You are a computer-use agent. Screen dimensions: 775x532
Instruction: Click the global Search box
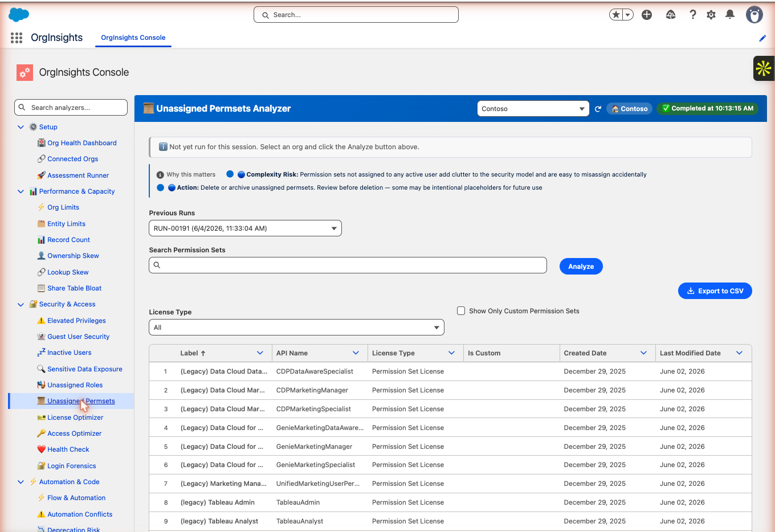tap(356, 15)
